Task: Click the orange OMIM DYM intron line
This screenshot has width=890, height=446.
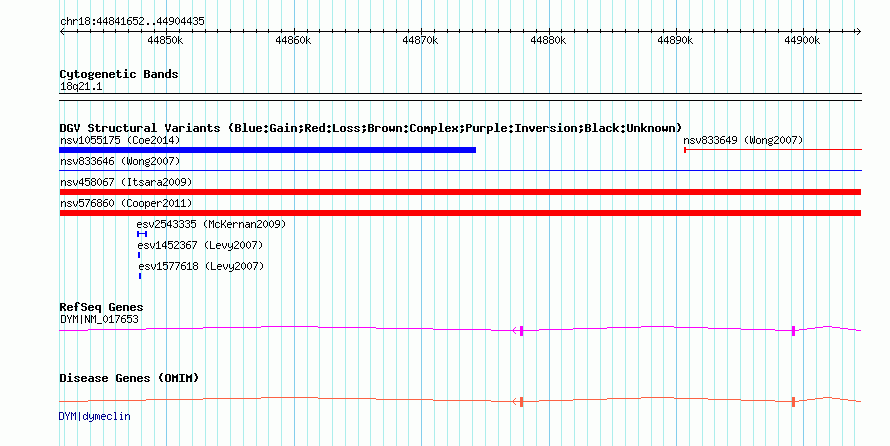Action: (x=460, y=399)
